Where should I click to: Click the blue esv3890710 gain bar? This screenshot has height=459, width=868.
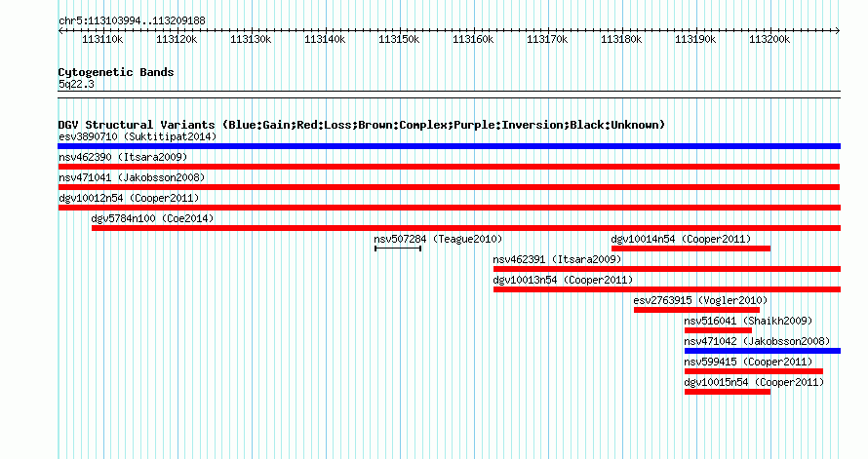[x=449, y=146]
